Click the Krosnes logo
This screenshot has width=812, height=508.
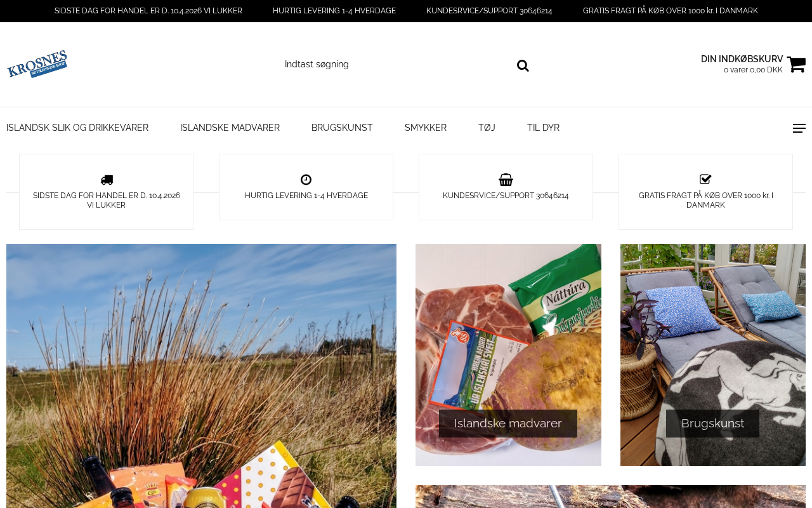pos(37,64)
